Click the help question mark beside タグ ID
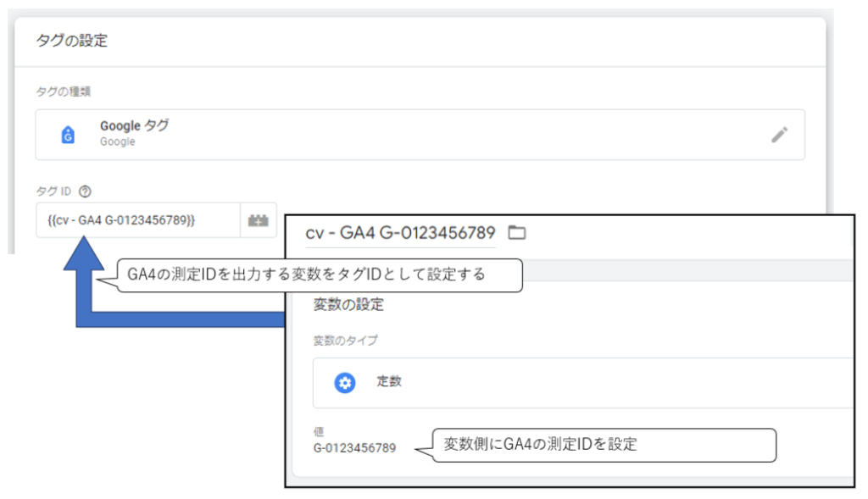Image resolution: width=868 pixels, height=499 pixels. 85,191
